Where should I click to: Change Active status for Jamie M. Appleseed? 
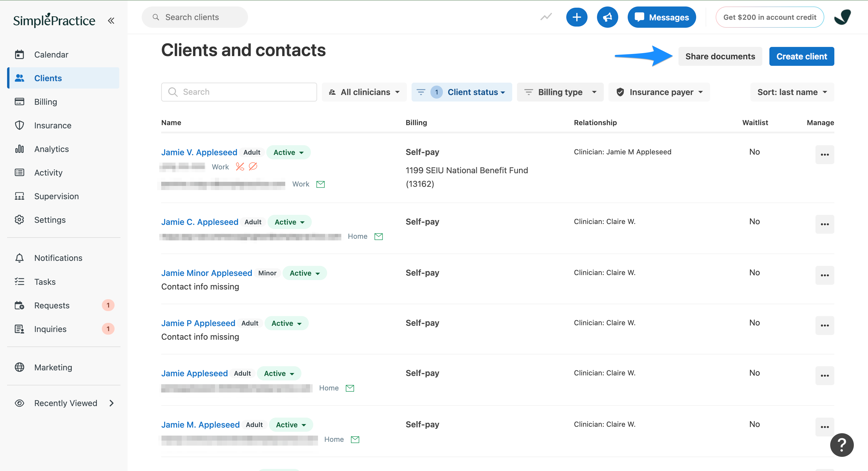coord(291,424)
